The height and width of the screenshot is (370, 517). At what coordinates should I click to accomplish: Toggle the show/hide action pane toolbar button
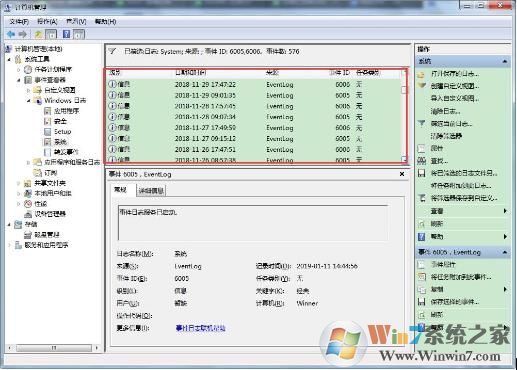tap(79, 34)
